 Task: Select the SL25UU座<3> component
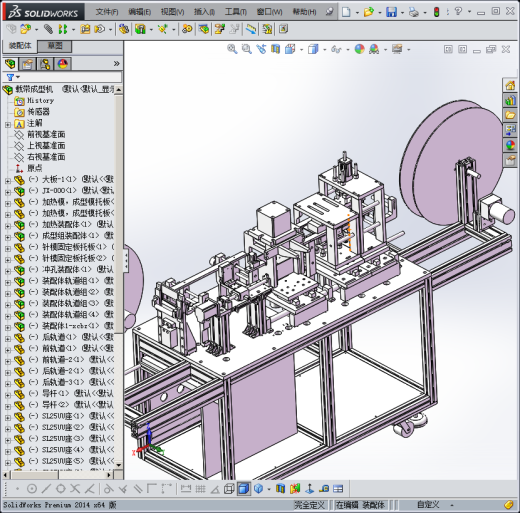64,438
